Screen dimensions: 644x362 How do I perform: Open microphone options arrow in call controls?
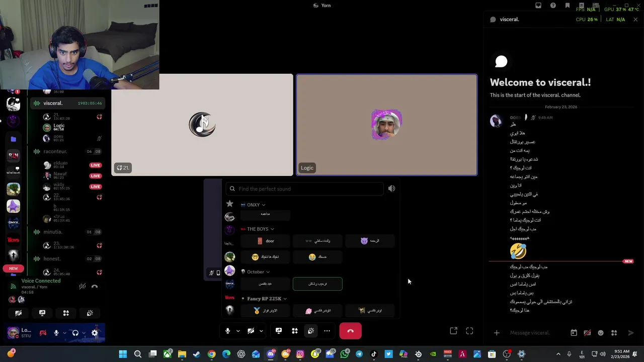(238, 331)
